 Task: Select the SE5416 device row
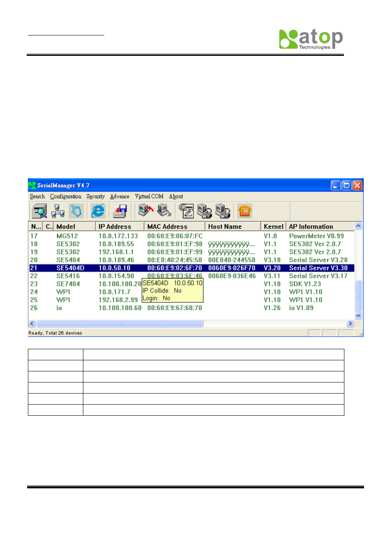(x=191, y=276)
